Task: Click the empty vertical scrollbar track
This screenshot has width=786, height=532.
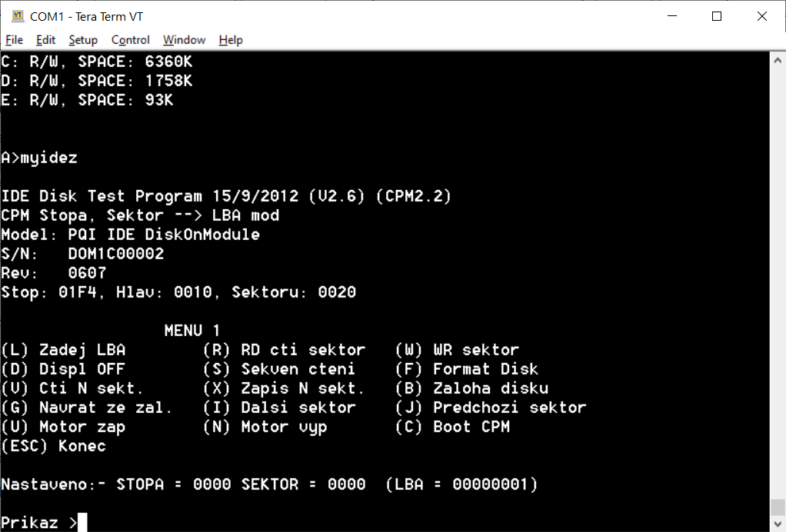Action: coord(778,277)
